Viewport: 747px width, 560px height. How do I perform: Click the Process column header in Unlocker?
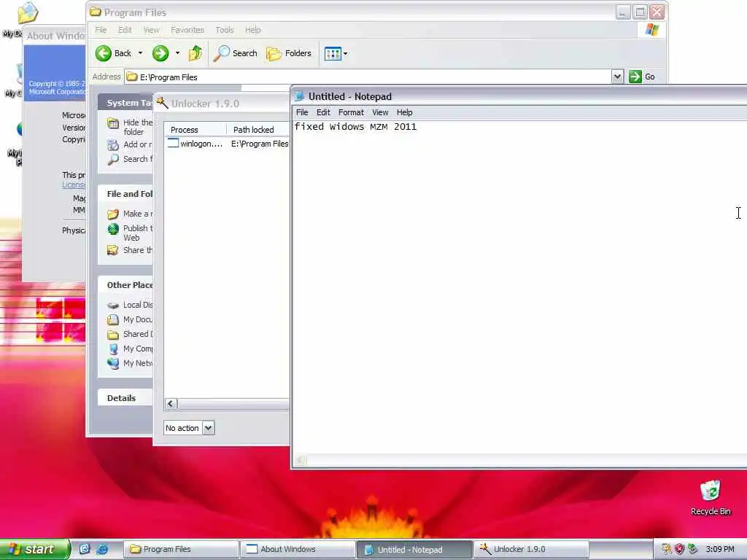[x=196, y=130]
